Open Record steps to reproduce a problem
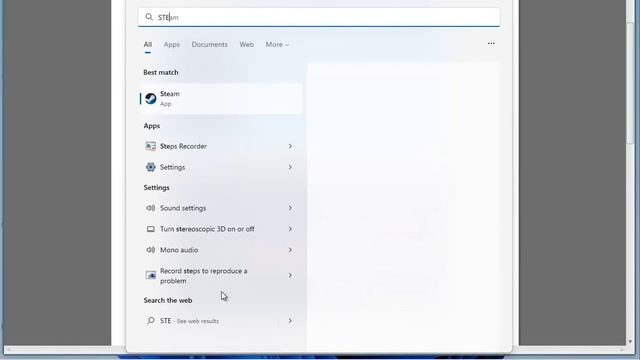The height and width of the screenshot is (360, 640). (221, 276)
